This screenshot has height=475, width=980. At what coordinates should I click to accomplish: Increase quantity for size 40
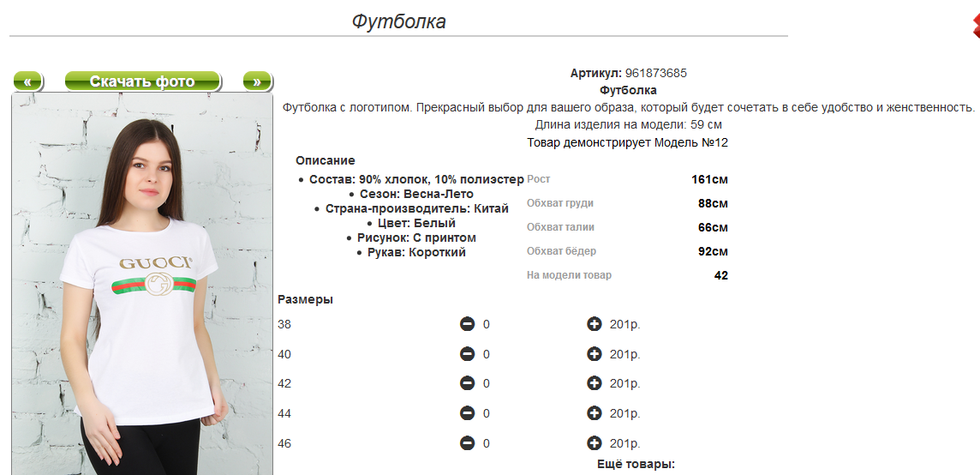pos(595,354)
